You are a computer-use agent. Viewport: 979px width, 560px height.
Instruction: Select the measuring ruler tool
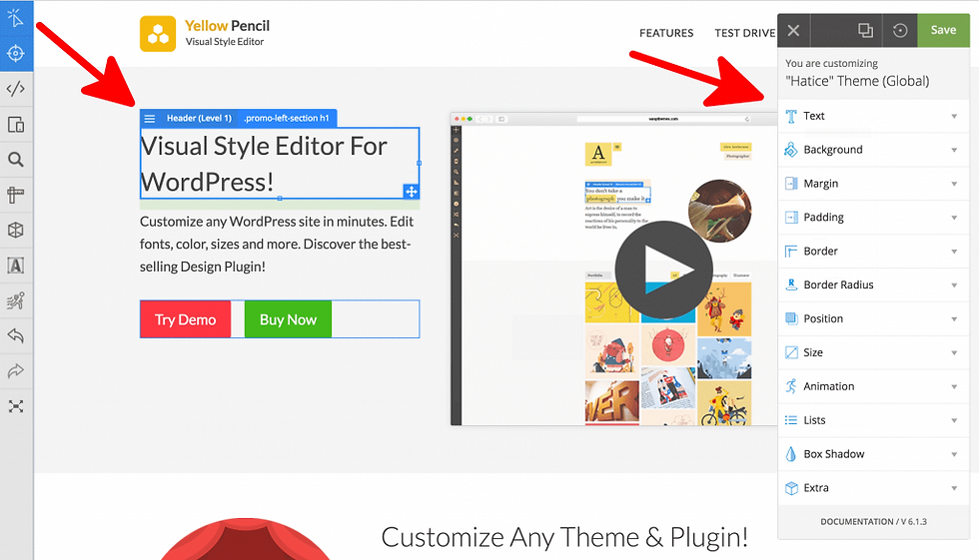pos(16,196)
